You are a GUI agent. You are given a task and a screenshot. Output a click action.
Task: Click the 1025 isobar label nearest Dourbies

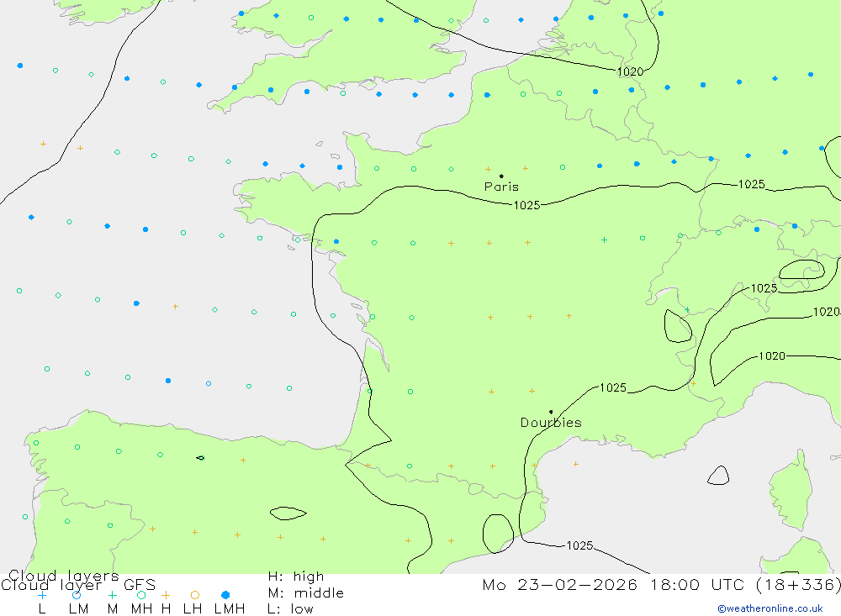tap(613, 387)
